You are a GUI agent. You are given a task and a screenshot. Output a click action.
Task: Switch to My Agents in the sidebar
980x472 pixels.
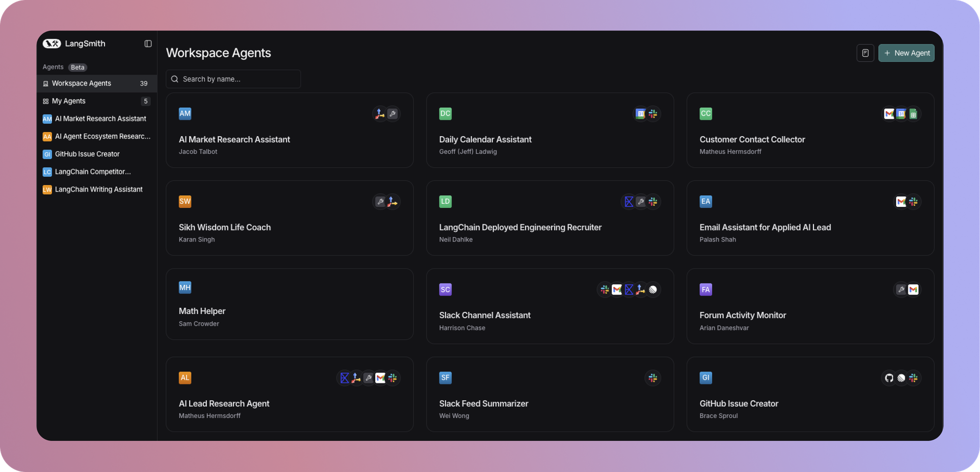pyautogui.click(x=69, y=101)
